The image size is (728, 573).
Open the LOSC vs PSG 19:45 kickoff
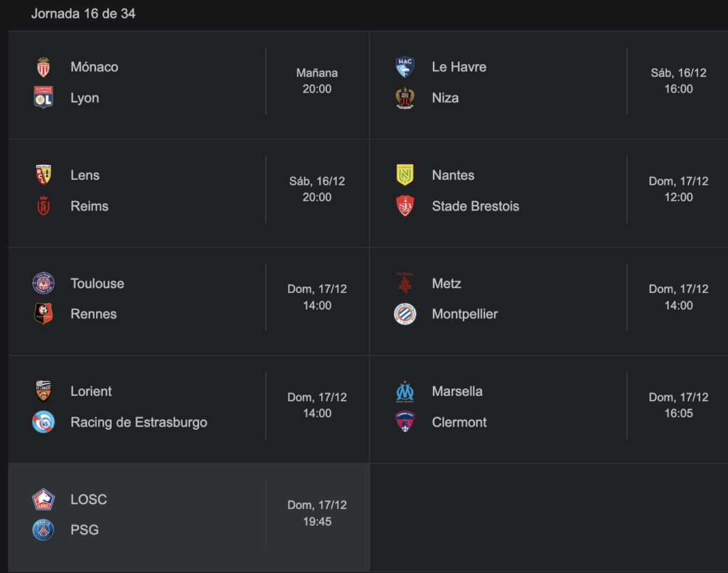click(x=317, y=513)
